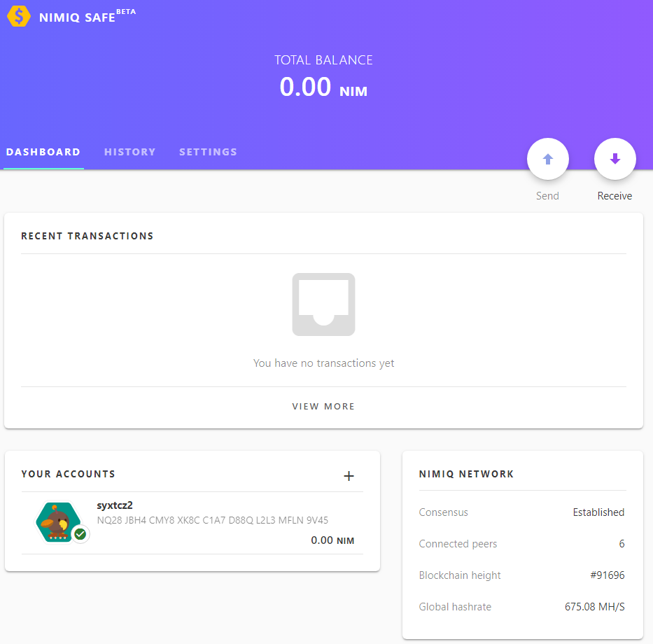
Task: Click the blockchain height value #91696
Action: (608, 575)
